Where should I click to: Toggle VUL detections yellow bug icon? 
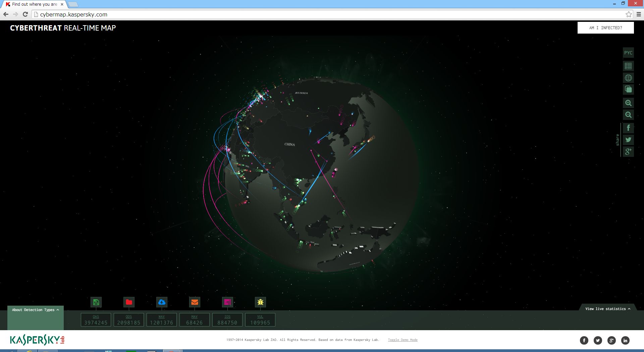[260, 302]
